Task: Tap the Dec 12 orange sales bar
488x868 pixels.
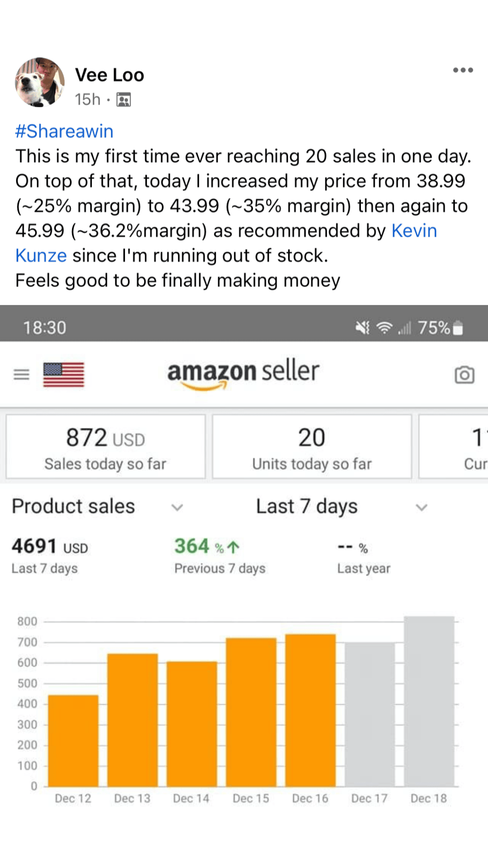Action: point(73,741)
